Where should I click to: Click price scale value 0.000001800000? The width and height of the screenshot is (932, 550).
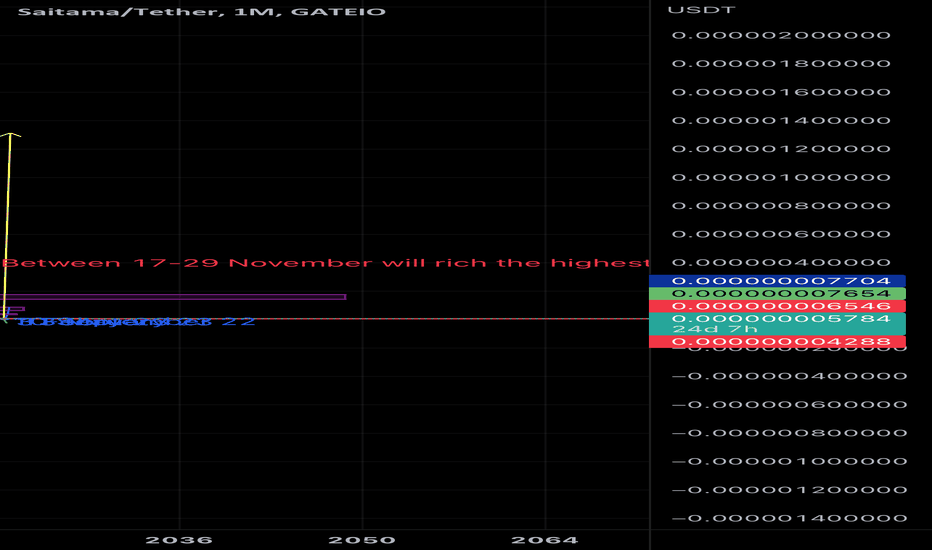tap(781, 64)
